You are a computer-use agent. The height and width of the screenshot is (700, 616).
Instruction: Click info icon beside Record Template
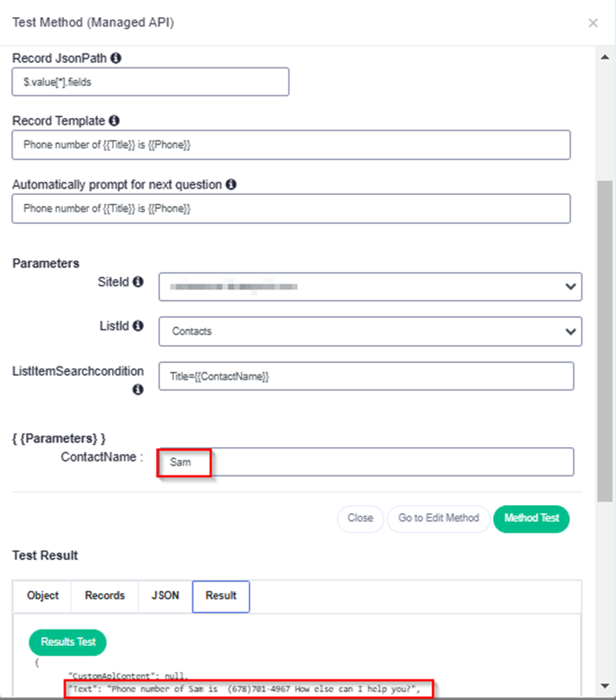coord(114,121)
